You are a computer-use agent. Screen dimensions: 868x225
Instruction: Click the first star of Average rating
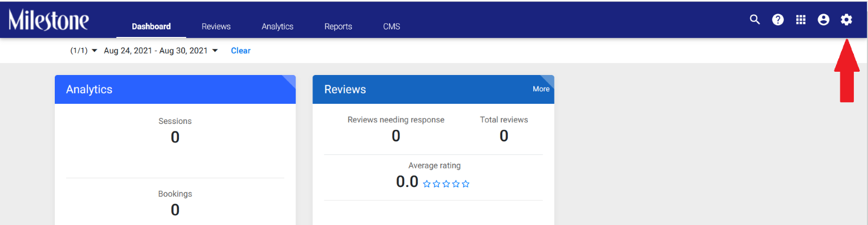427,184
